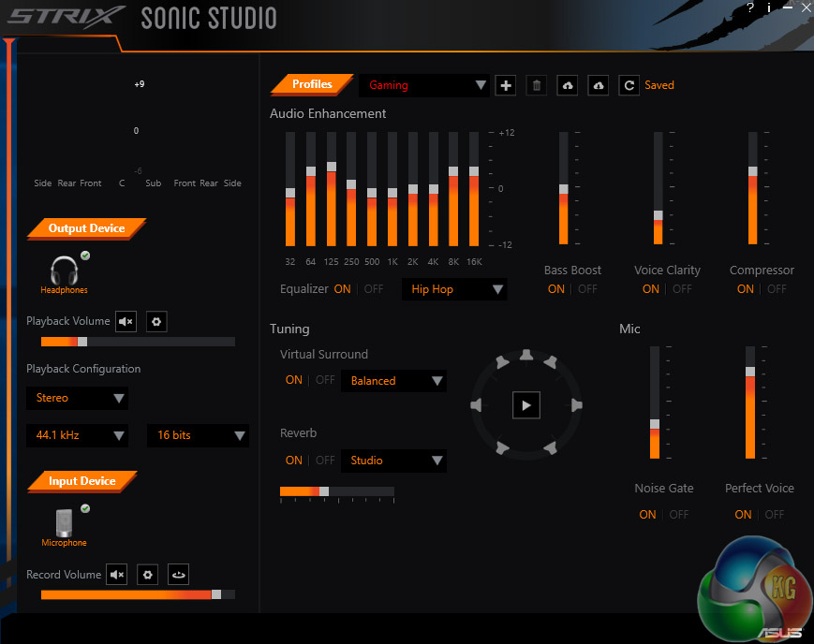
Task: Click the cloud download profile icon
Action: pos(598,85)
